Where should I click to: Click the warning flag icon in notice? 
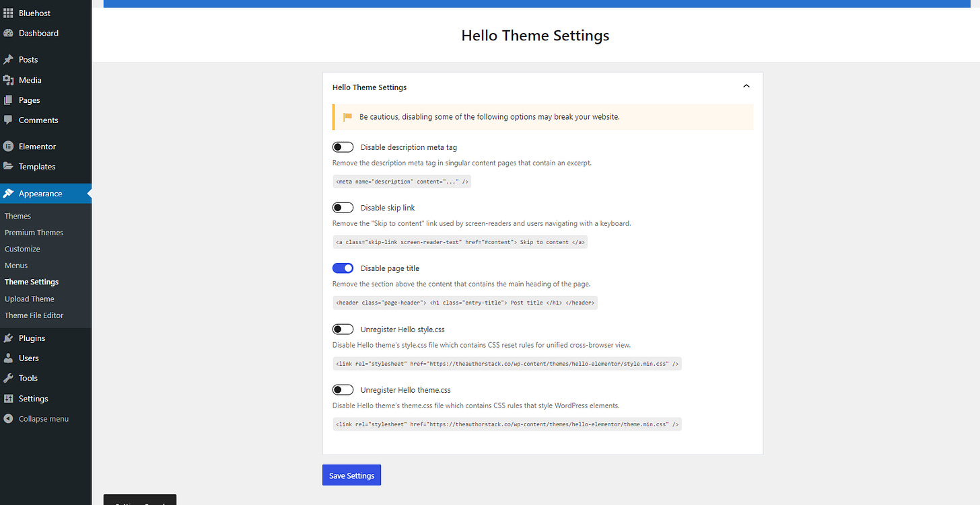[x=348, y=117]
